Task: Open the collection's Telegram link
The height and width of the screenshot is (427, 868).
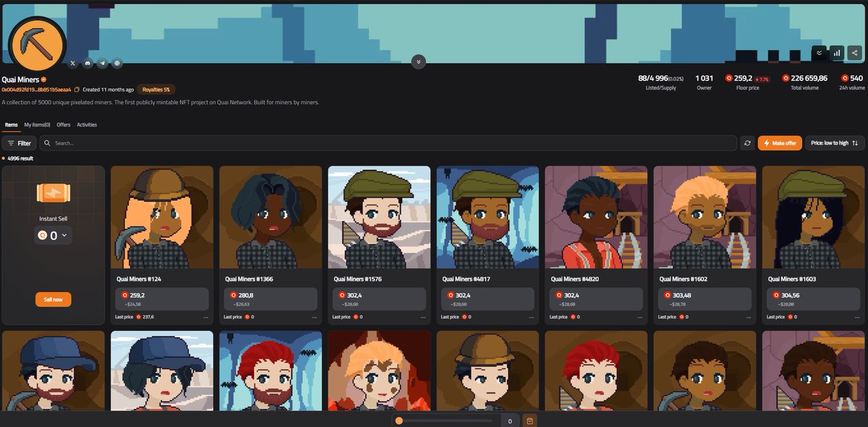Action: click(103, 64)
